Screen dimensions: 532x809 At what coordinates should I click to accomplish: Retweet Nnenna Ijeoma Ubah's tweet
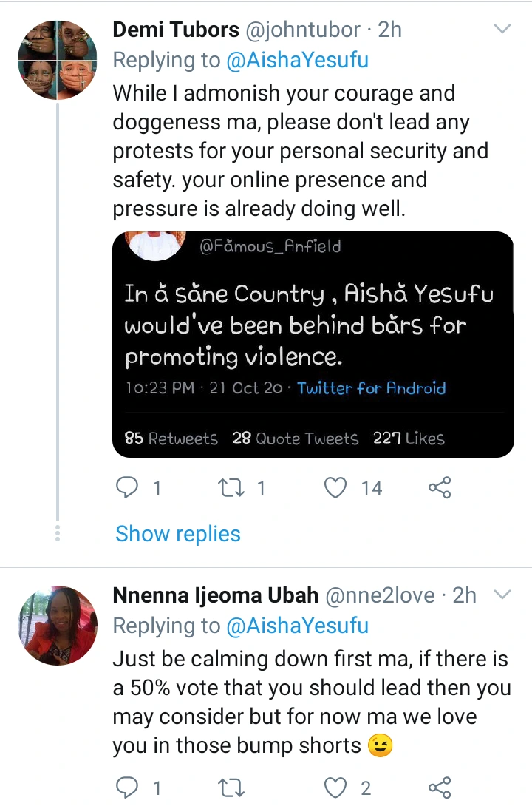pos(231,788)
